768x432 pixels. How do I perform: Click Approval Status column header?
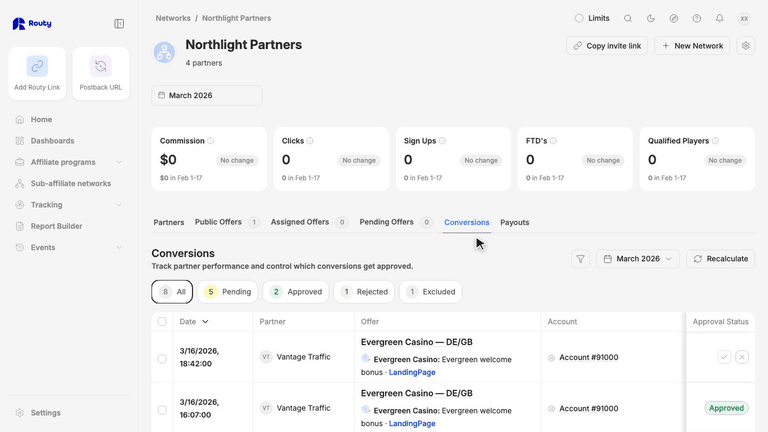[720, 321]
